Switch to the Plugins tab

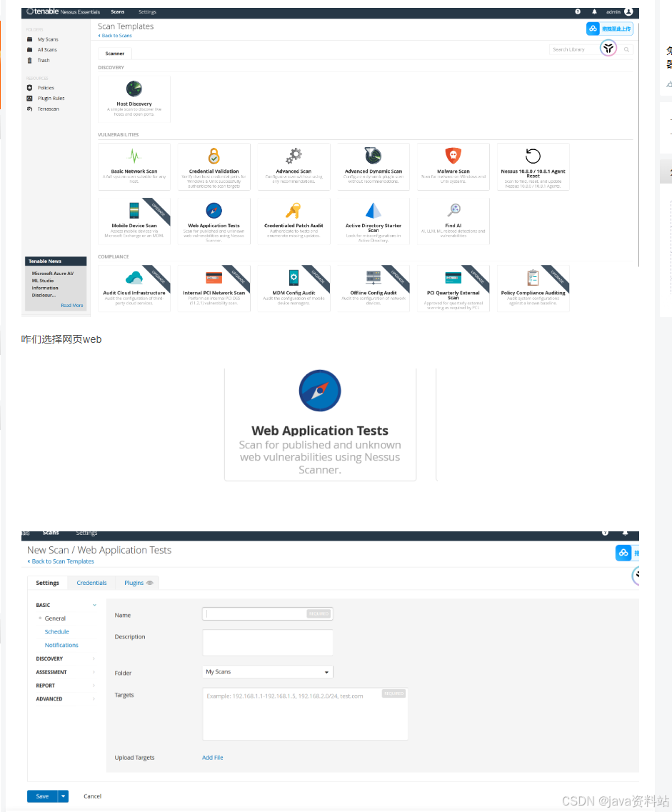[134, 583]
